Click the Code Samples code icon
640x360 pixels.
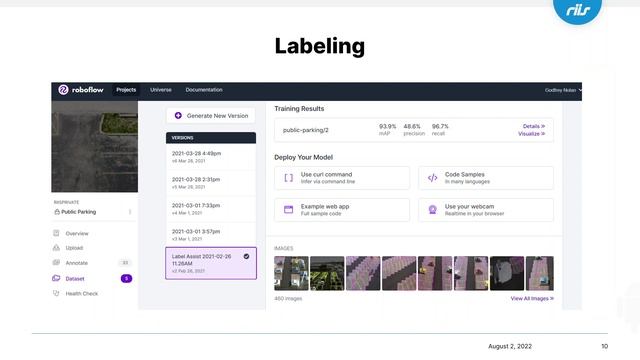coord(433,178)
